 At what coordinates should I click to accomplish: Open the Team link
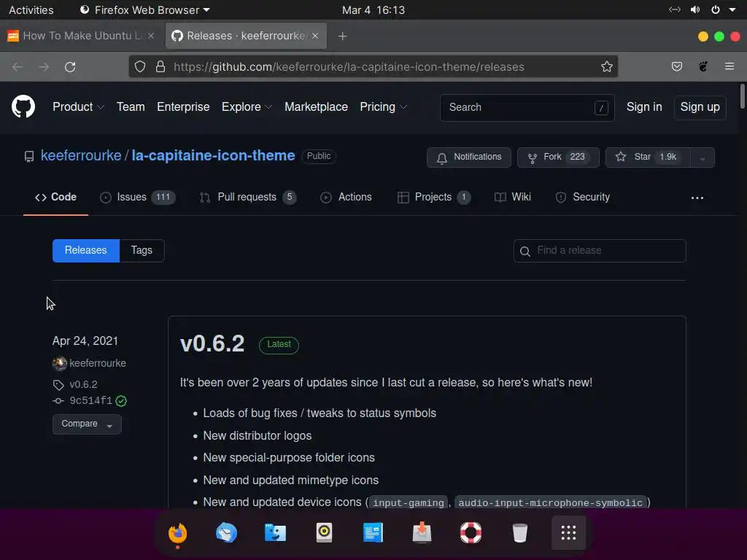pos(131,107)
